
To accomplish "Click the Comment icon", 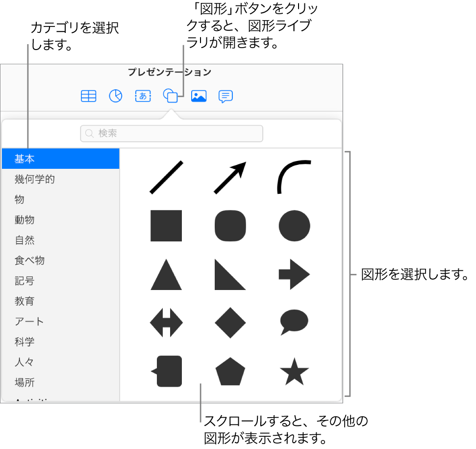I will (x=225, y=96).
